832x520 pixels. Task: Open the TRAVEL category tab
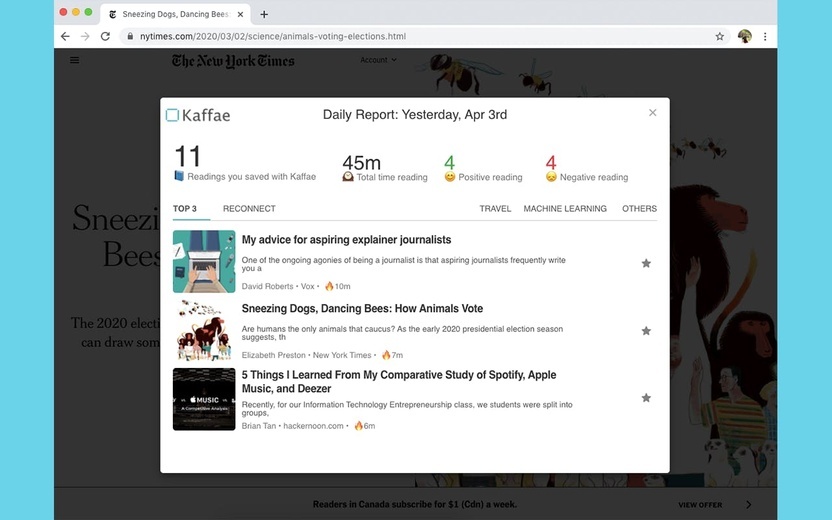pos(495,209)
